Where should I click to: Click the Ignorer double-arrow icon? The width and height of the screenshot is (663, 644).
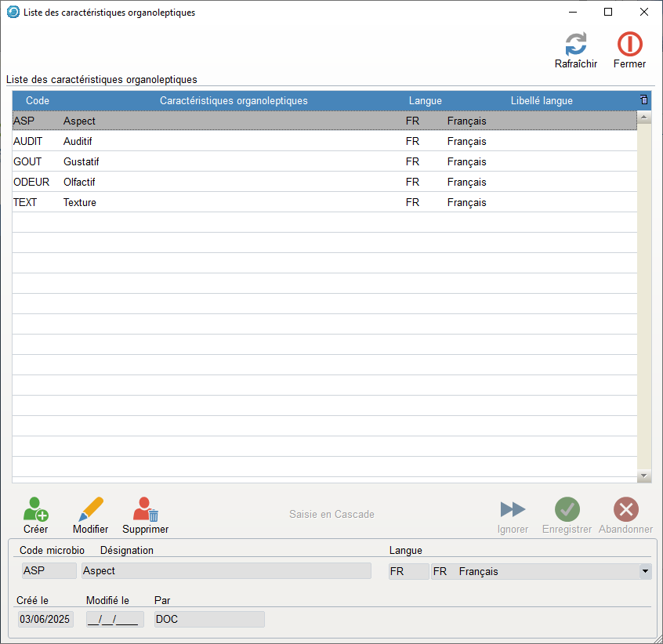click(513, 510)
